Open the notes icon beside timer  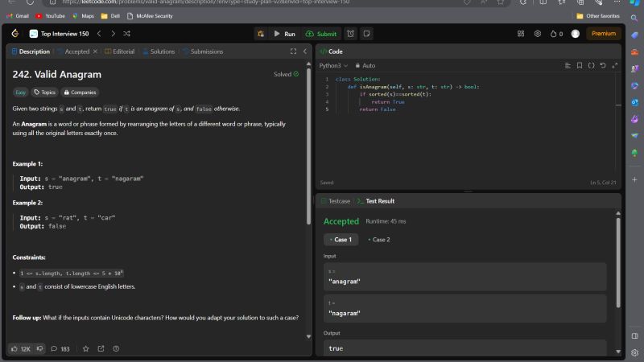[366, 34]
